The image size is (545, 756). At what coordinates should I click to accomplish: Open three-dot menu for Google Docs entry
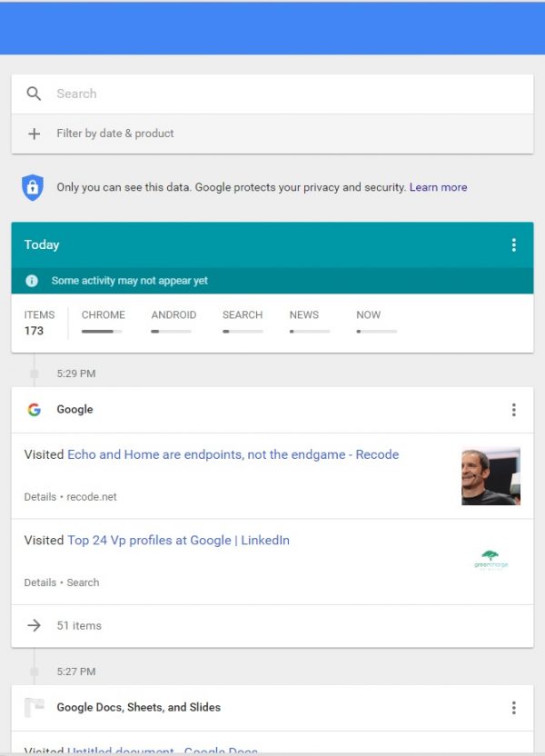tap(514, 708)
